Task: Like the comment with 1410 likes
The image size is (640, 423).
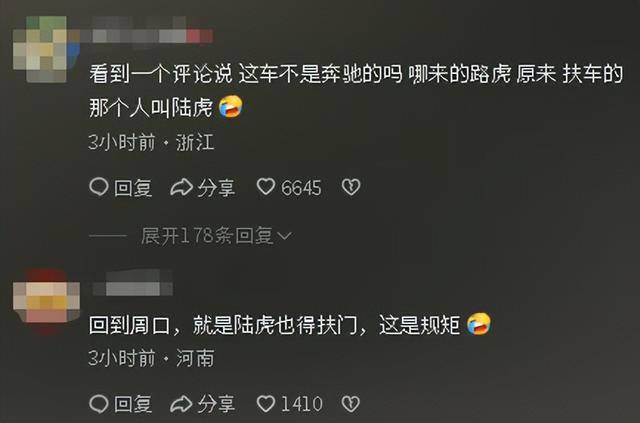Action: click(x=266, y=404)
